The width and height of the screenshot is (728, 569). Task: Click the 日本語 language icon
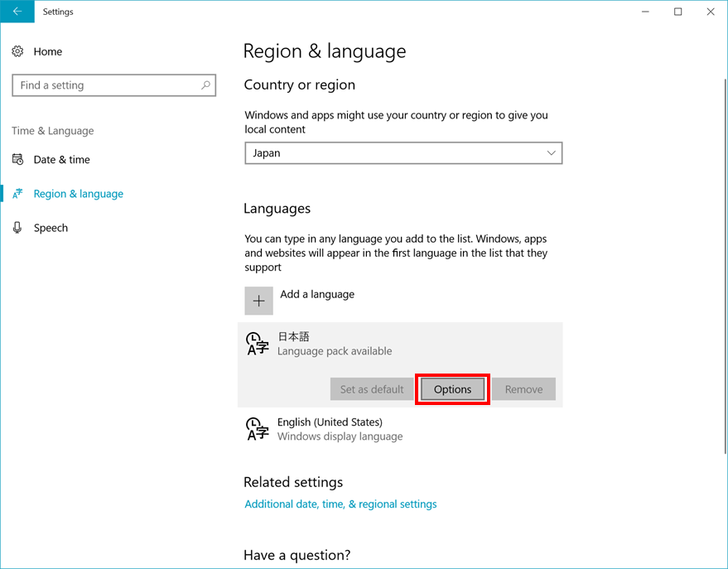[258, 344]
